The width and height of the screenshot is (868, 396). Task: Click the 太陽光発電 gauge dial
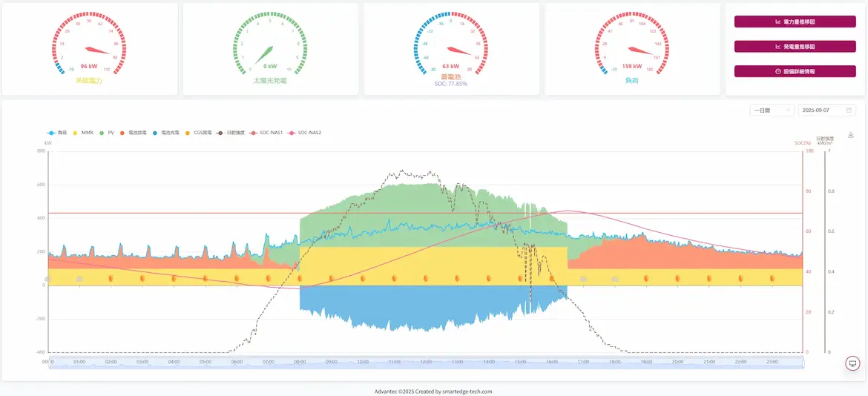270,47
